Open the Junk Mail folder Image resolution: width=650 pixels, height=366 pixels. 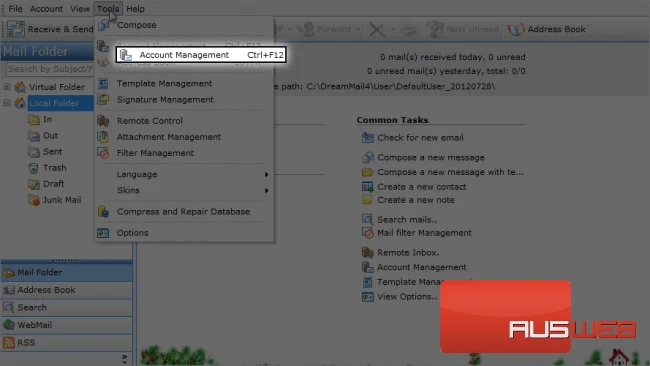(62, 200)
